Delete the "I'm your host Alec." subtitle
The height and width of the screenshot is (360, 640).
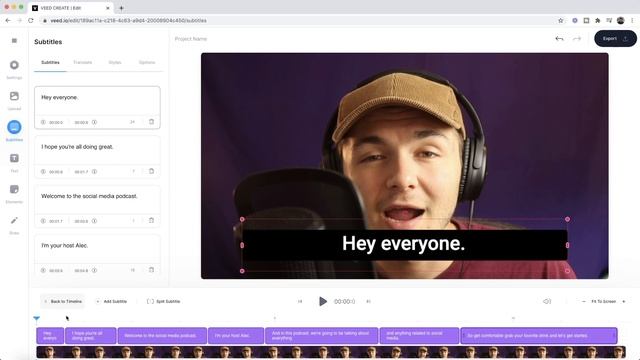pos(151,270)
